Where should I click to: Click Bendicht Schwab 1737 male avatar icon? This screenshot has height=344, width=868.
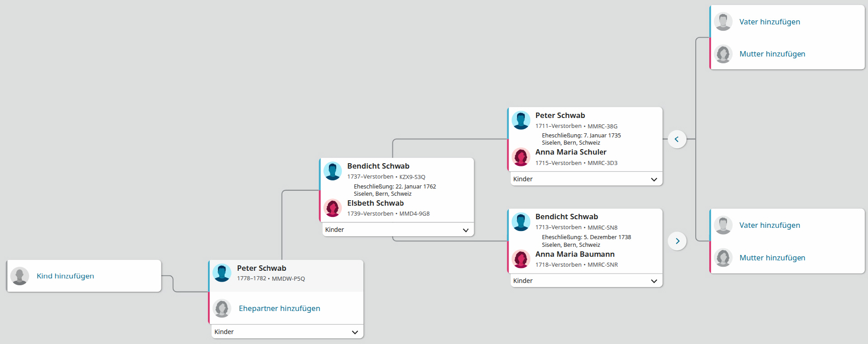click(x=333, y=171)
